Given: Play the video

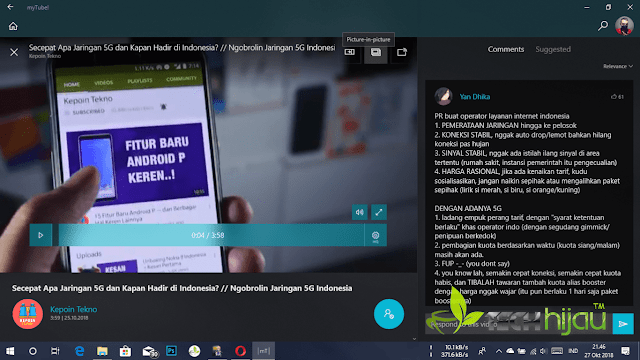Looking at the screenshot, I should (x=40, y=235).
